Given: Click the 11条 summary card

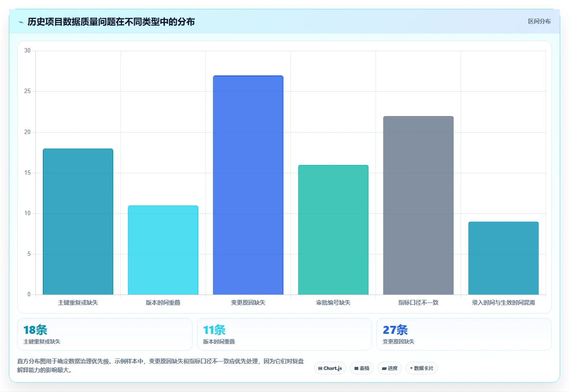Looking at the screenshot, I should (284, 334).
